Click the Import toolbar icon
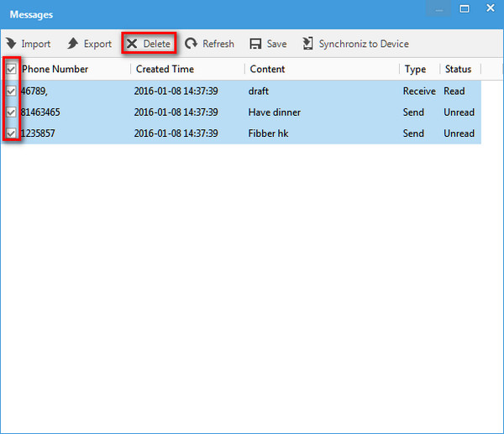This screenshot has width=504, height=434. tap(11, 44)
